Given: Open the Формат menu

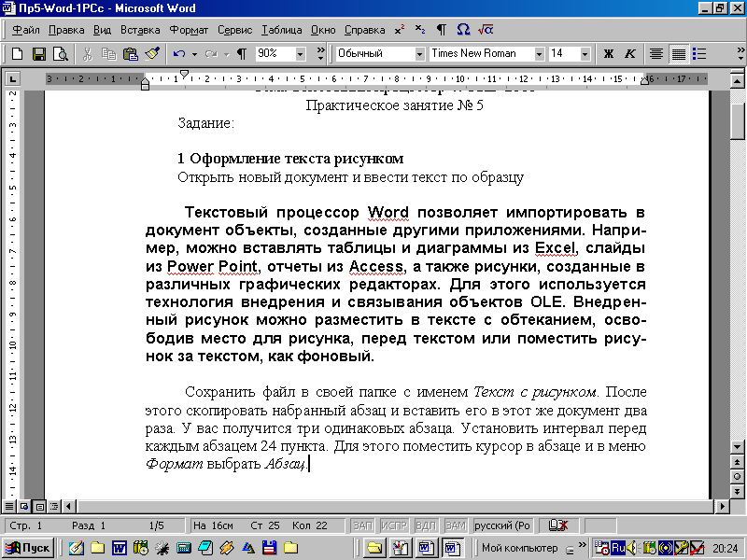Looking at the screenshot, I should click(189, 30).
